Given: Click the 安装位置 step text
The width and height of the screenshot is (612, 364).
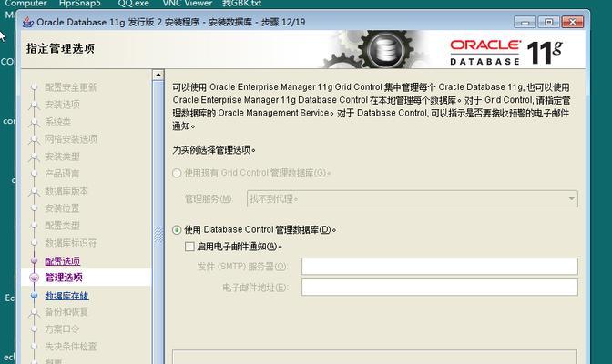Looking at the screenshot, I should 63,208.
